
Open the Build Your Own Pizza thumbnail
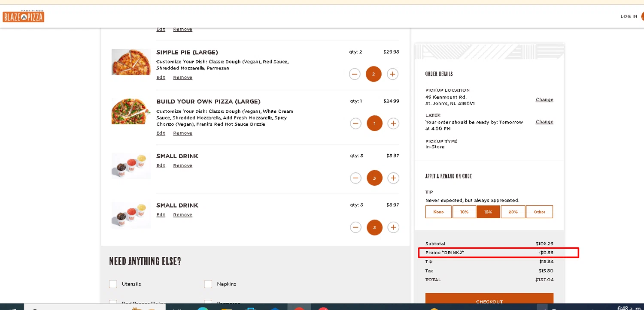[131, 111]
